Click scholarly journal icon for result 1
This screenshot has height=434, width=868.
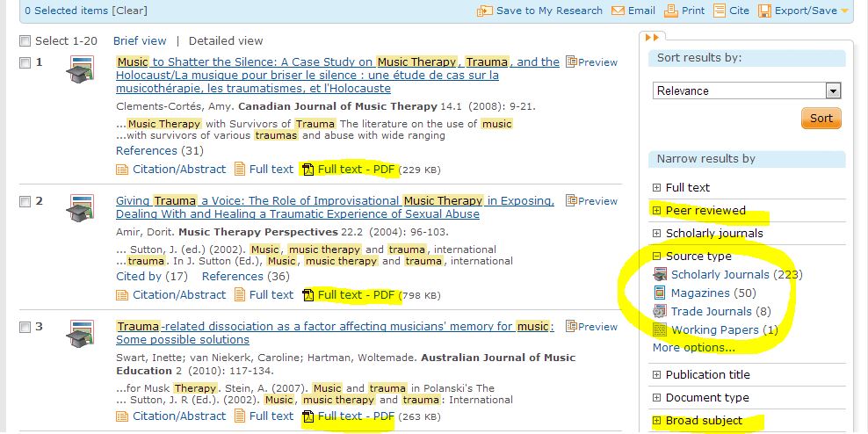pos(80,69)
